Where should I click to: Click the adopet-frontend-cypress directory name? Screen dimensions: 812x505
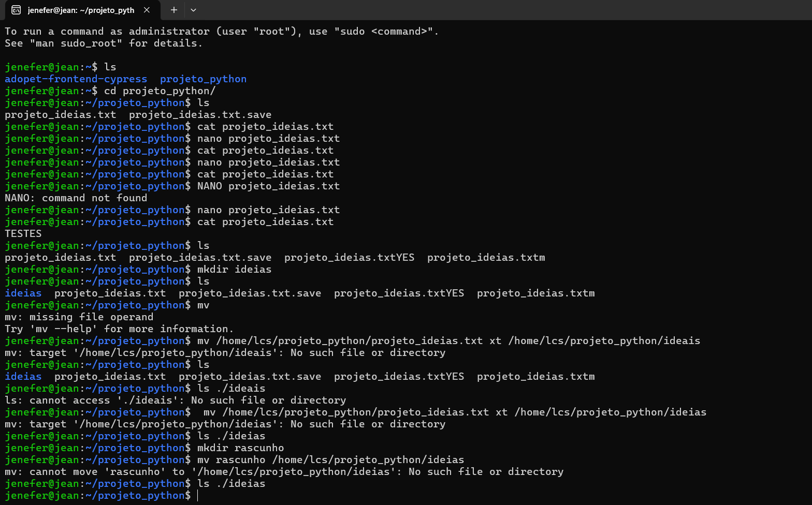click(76, 79)
